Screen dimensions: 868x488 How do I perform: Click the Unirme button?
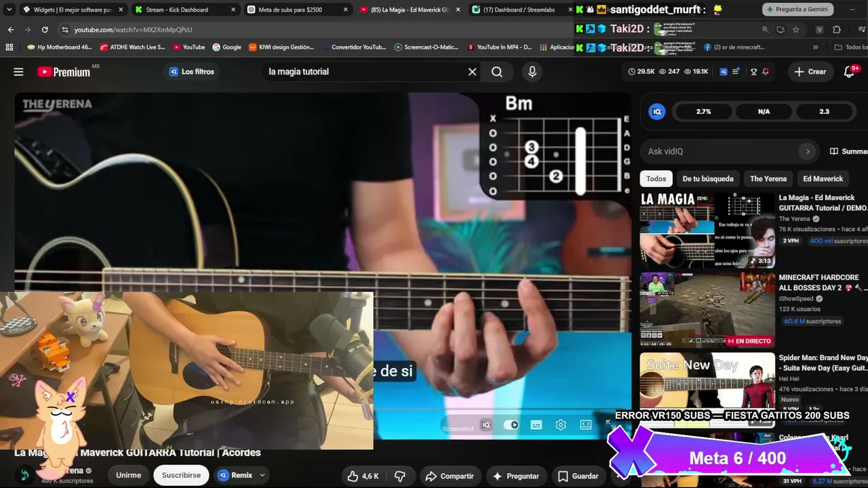coord(128,475)
